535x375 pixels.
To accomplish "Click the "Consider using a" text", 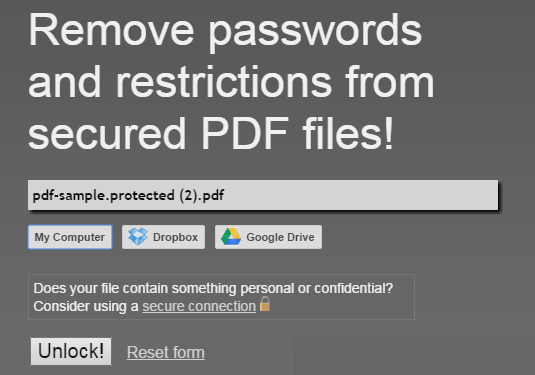I will pos(86,306).
